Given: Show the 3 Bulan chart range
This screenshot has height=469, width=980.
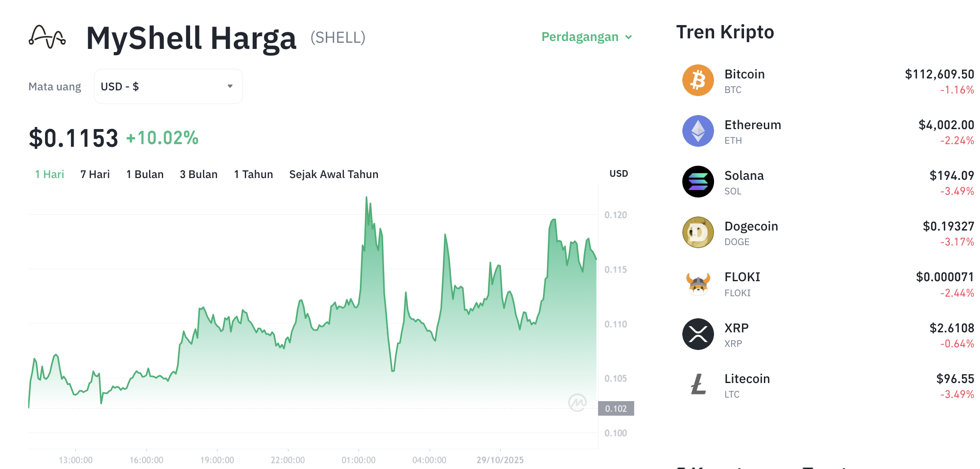Looking at the screenshot, I should [x=198, y=175].
